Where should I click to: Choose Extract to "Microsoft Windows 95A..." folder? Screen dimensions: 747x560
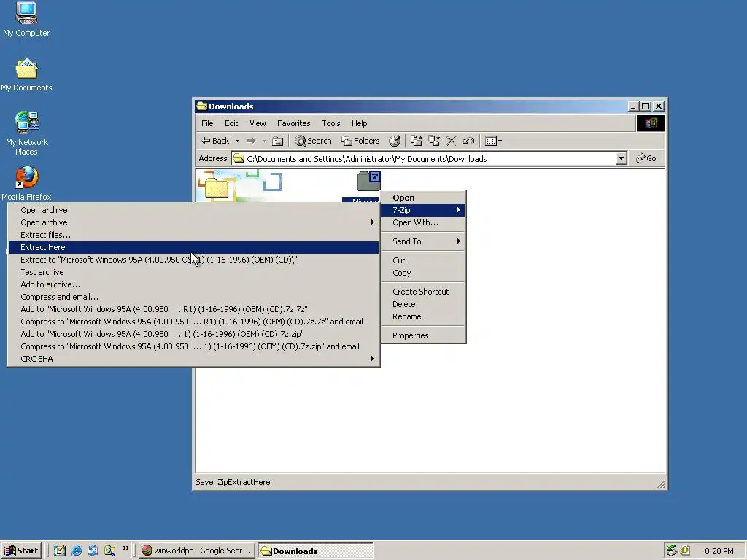point(193,260)
